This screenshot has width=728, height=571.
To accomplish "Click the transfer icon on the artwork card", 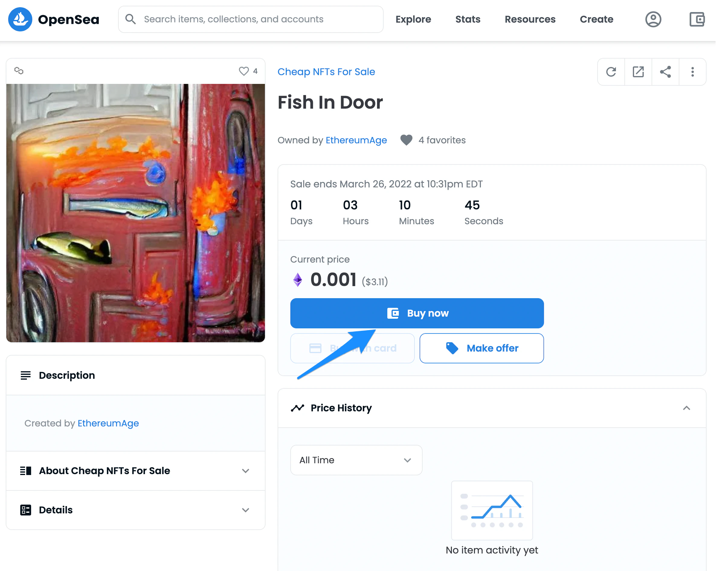I will pos(19,71).
